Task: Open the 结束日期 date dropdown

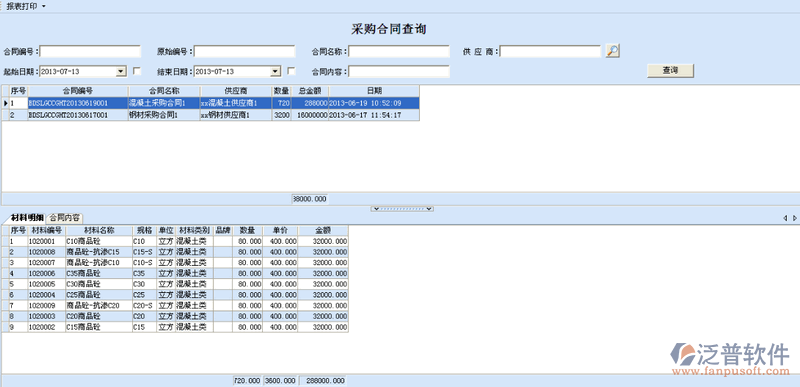Action: [276, 71]
